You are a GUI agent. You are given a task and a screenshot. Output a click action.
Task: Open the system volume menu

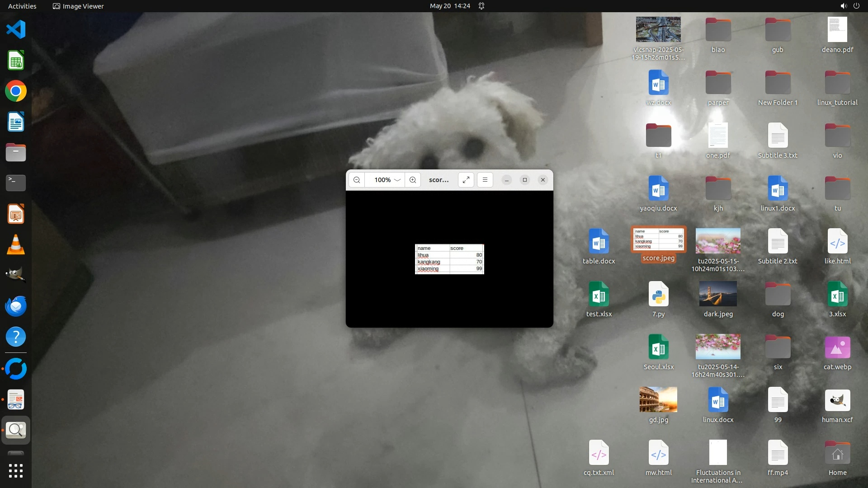tap(844, 6)
